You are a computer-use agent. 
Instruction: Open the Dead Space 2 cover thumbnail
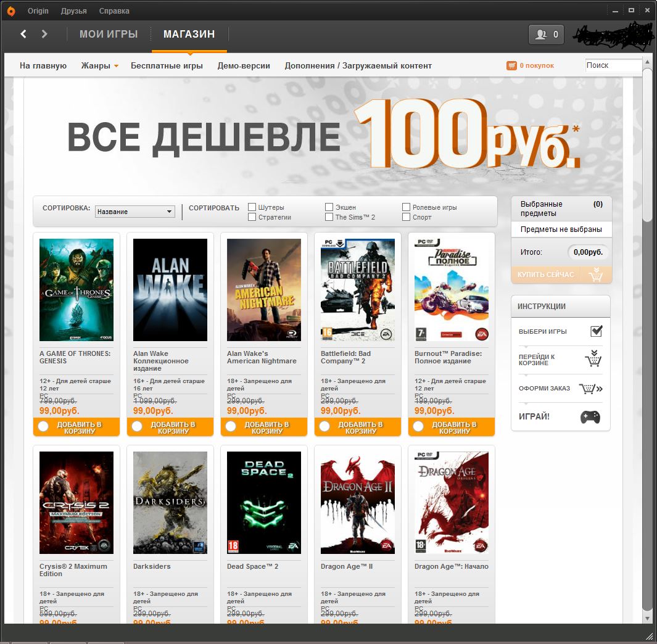point(264,503)
